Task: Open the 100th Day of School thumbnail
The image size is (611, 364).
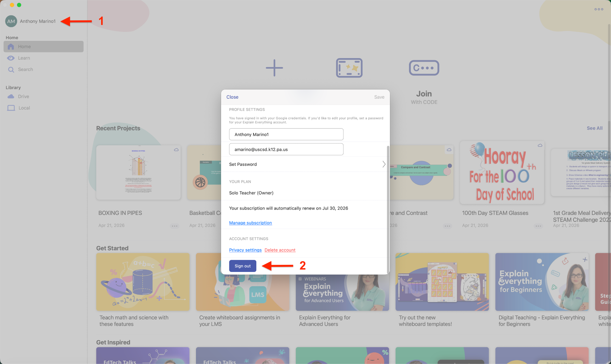Action: (x=502, y=173)
